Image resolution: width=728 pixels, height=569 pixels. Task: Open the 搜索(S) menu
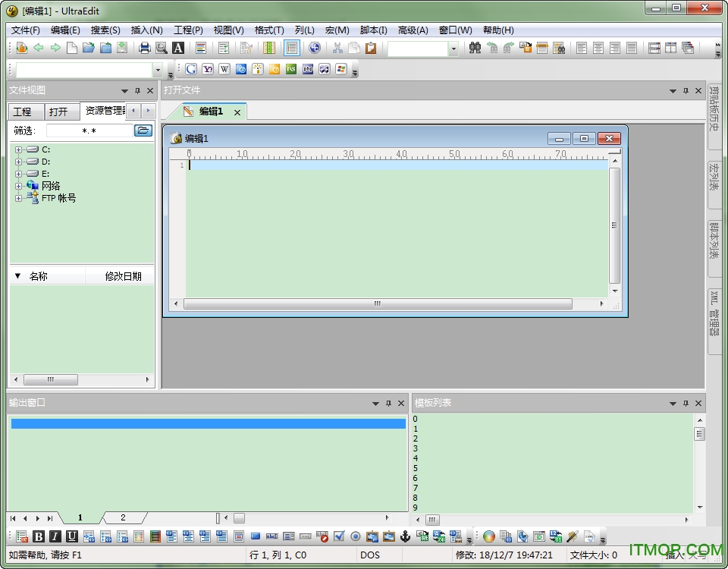(105, 30)
